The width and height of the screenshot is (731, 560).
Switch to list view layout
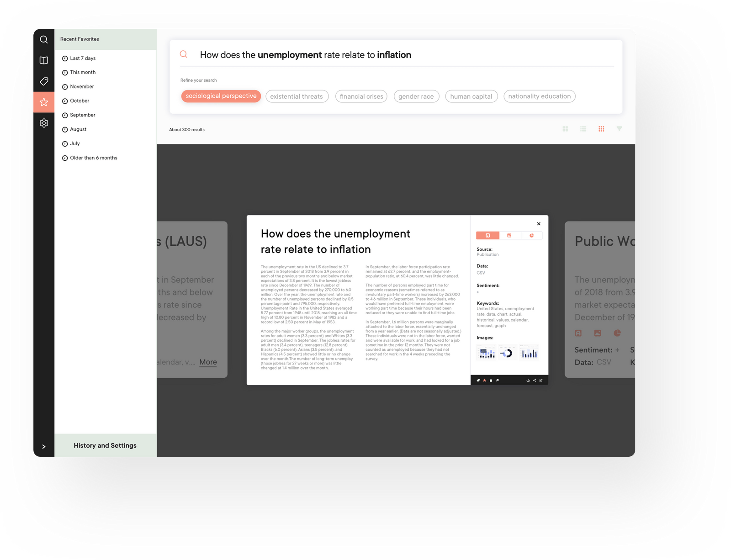[x=583, y=129]
